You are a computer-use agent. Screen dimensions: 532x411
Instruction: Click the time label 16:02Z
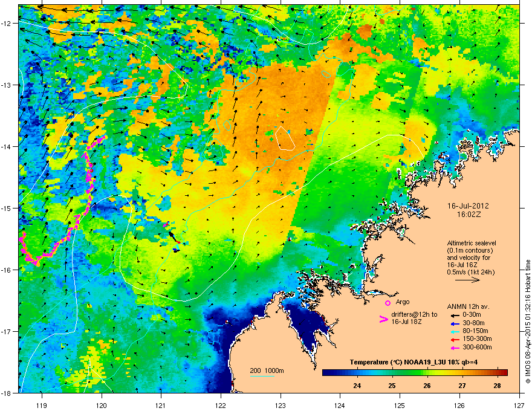(x=469, y=215)
